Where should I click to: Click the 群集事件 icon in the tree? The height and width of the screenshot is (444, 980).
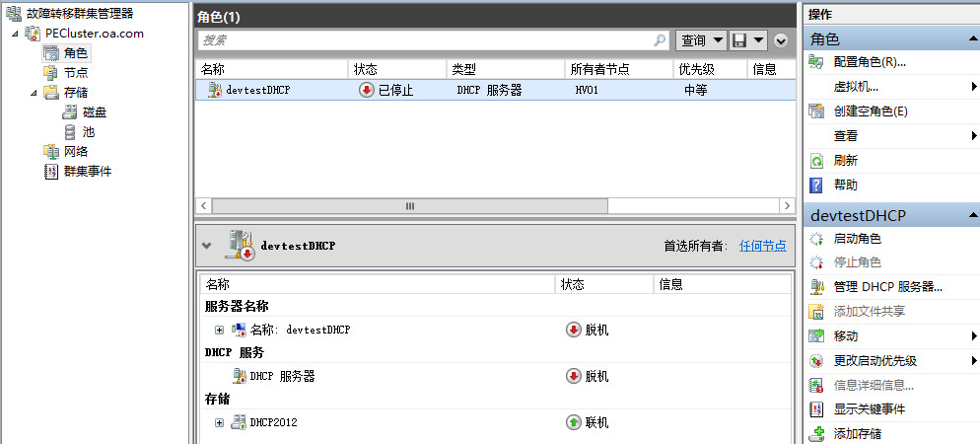51,172
